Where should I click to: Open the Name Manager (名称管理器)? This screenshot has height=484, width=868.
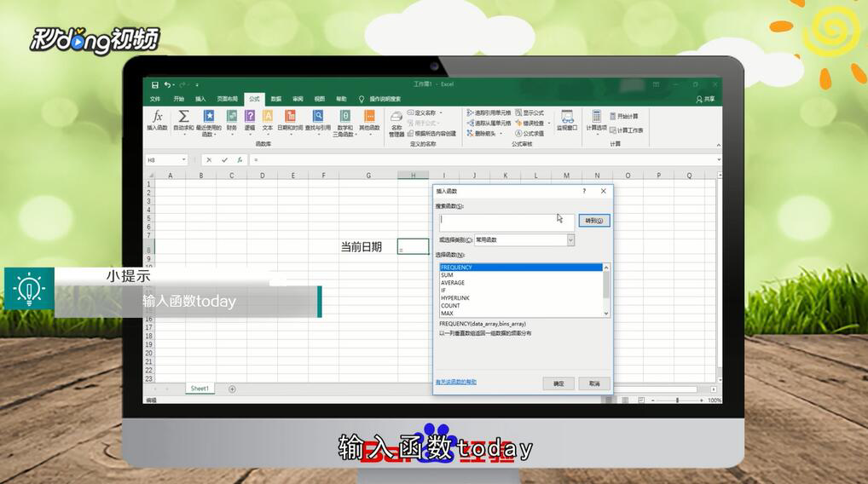tap(396, 124)
